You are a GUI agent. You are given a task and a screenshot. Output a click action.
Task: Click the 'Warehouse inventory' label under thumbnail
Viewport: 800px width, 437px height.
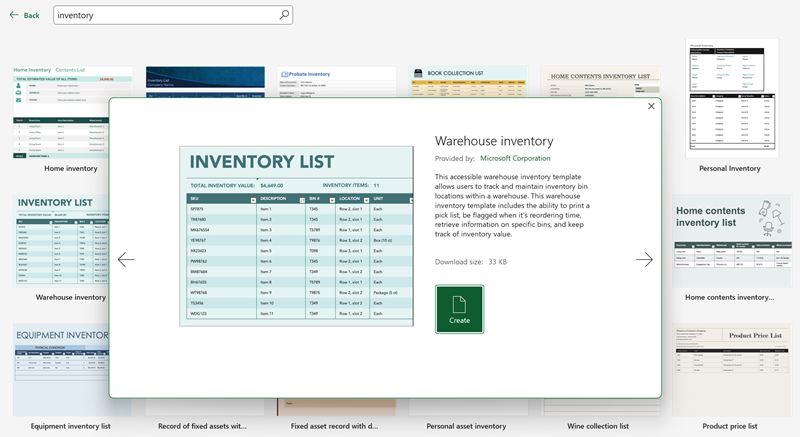[70, 297]
